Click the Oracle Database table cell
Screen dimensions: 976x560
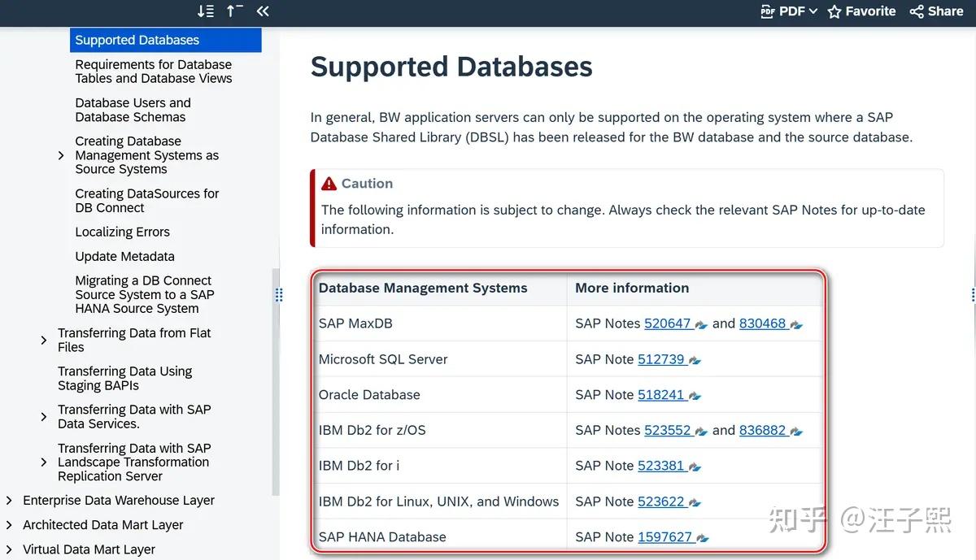tap(439, 395)
